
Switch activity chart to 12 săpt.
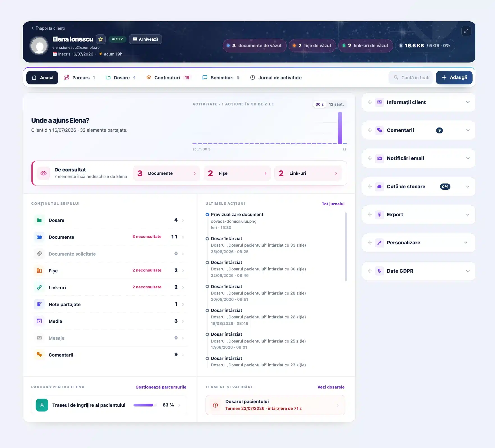tap(336, 104)
